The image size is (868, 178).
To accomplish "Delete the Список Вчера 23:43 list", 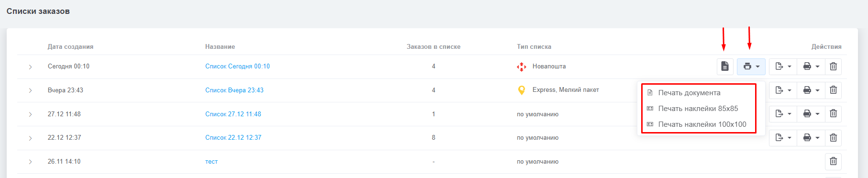I will pyautogui.click(x=833, y=90).
